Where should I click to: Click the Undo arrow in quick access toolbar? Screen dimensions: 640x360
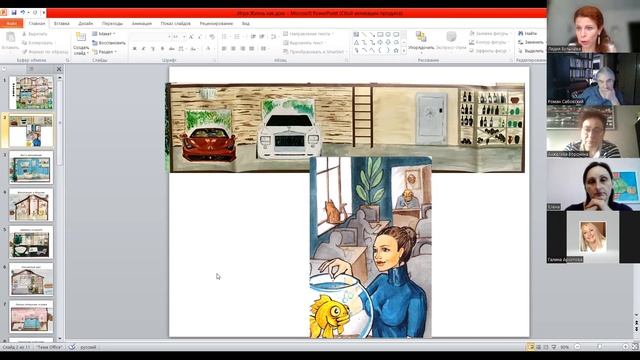[x=23, y=13]
